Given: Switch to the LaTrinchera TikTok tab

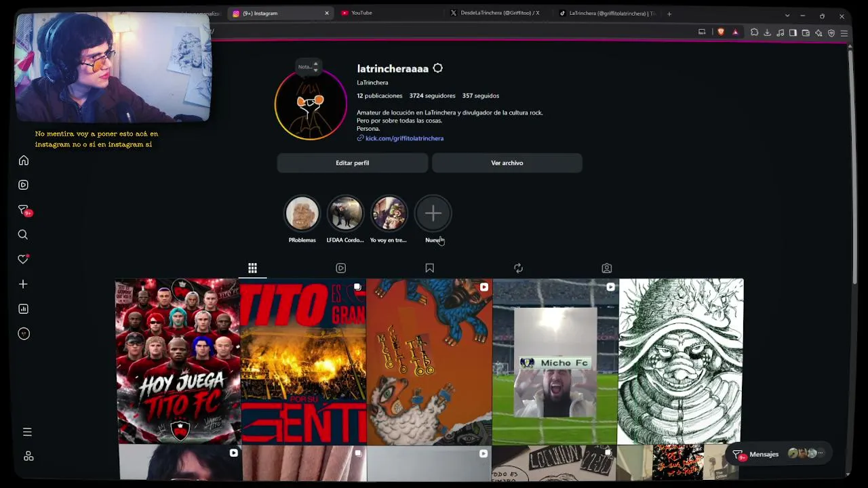Looking at the screenshot, I should pyautogui.click(x=608, y=13).
